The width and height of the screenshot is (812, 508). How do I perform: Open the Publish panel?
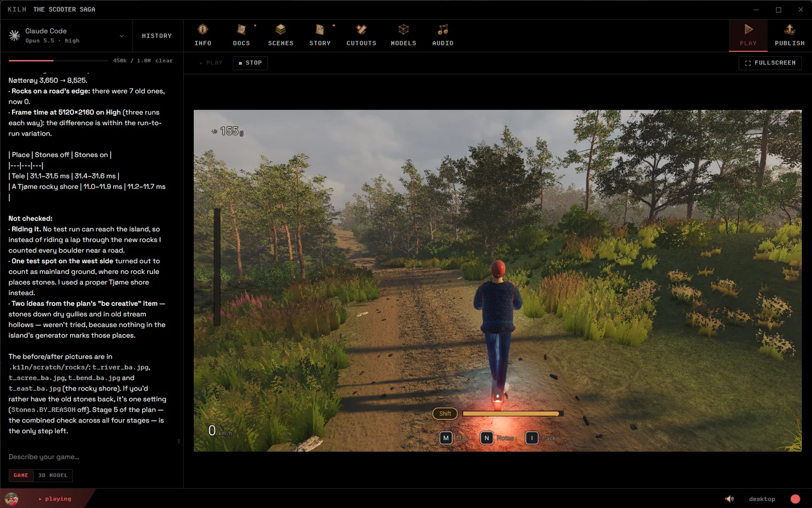click(790, 36)
